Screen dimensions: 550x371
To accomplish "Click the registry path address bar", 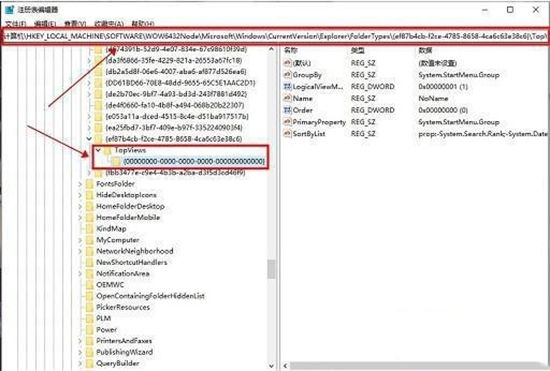I will click(275, 36).
